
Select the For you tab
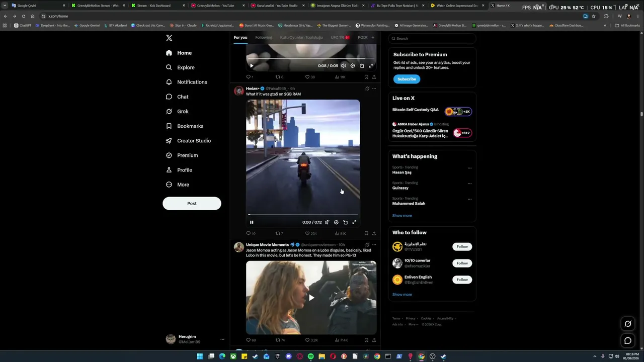click(240, 37)
